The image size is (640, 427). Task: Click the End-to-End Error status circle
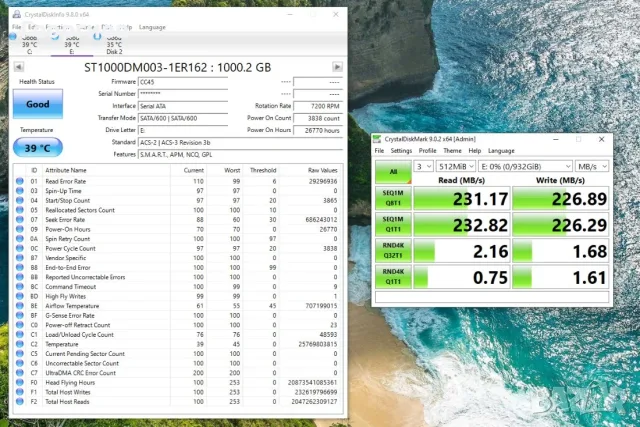coord(20,267)
